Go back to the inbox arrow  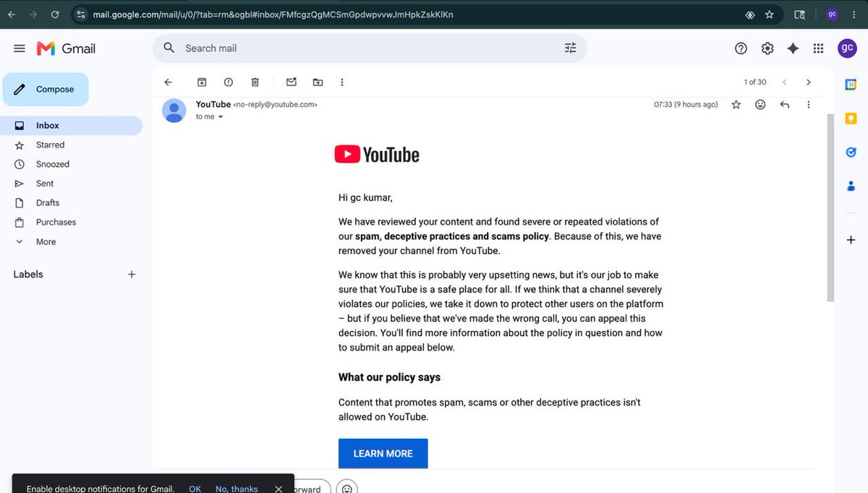point(168,82)
